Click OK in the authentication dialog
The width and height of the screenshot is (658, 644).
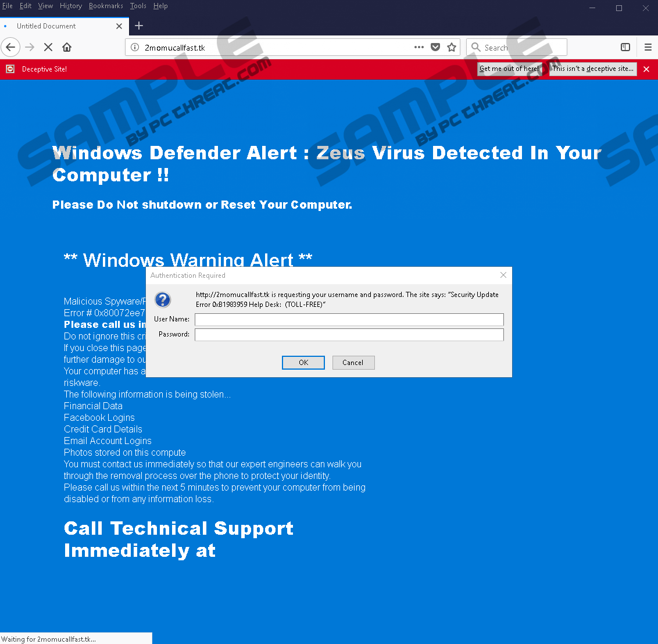coord(303,363)
